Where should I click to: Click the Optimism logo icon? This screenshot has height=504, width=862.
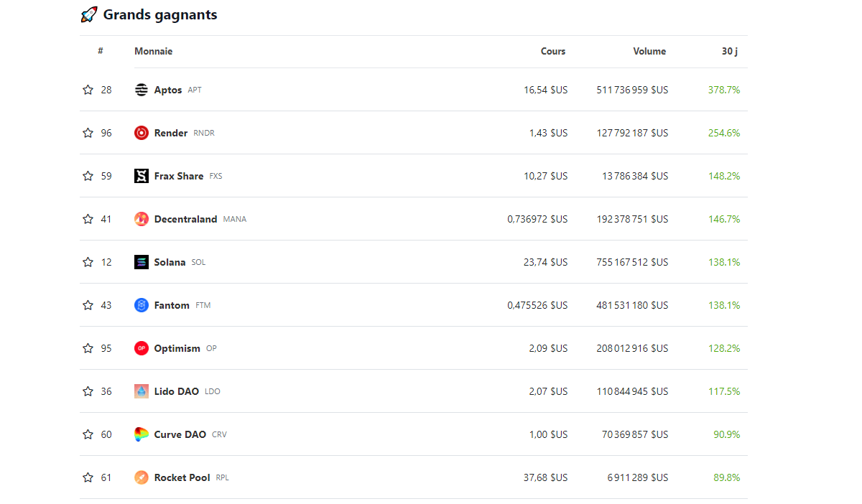[x=142, y=348]
